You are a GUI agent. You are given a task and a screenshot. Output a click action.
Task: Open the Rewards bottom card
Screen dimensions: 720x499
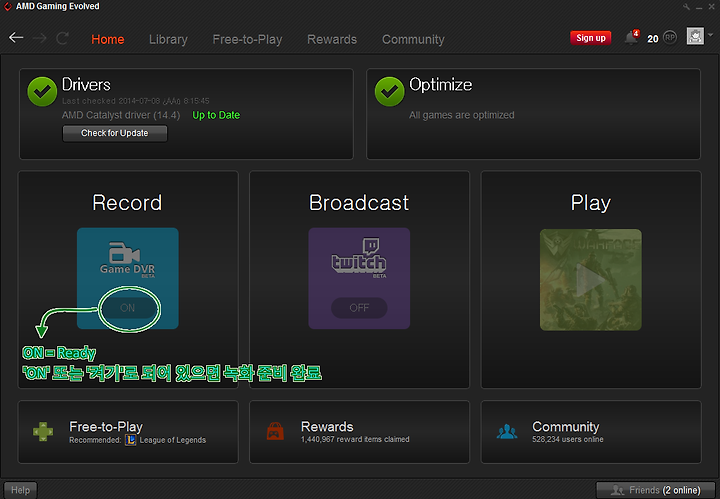click(x=360, y=432)
